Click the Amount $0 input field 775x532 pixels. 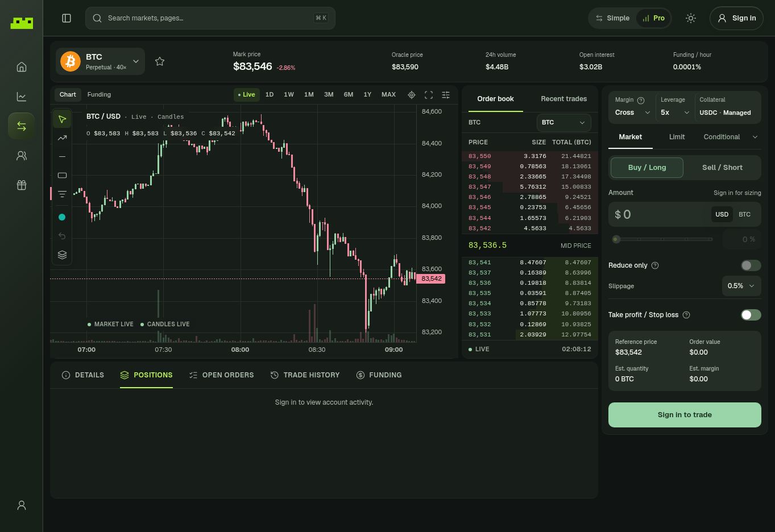click(x=660, y=214)
